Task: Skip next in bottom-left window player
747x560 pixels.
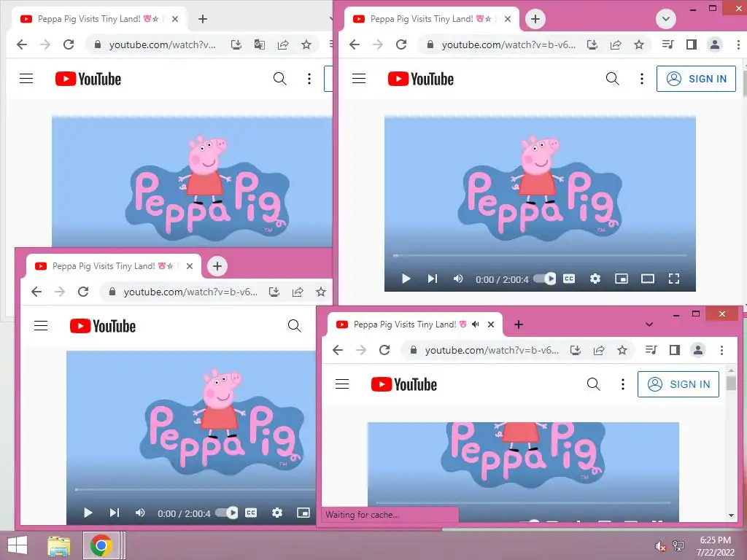Action: point(115,513)
